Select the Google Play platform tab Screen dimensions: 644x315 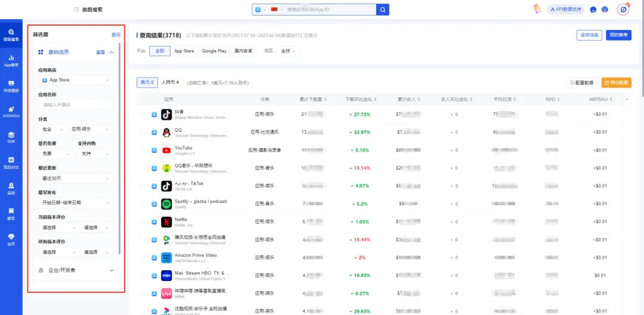pos(214,51)
